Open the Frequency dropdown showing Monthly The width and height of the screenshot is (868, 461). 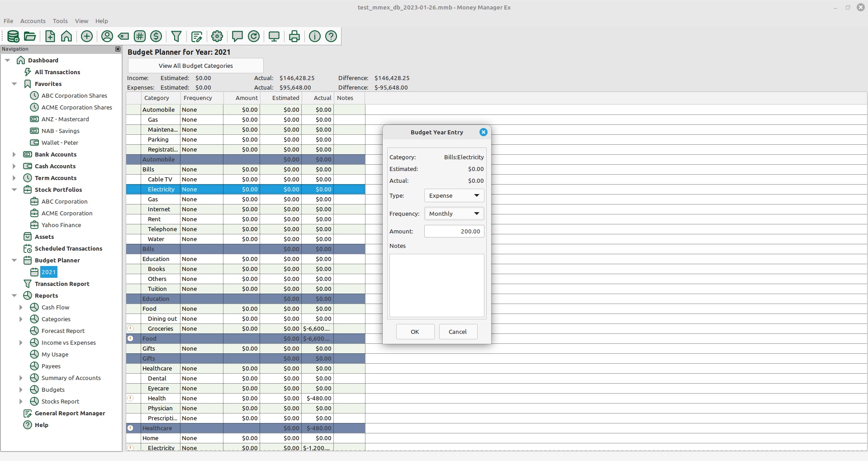454,214
